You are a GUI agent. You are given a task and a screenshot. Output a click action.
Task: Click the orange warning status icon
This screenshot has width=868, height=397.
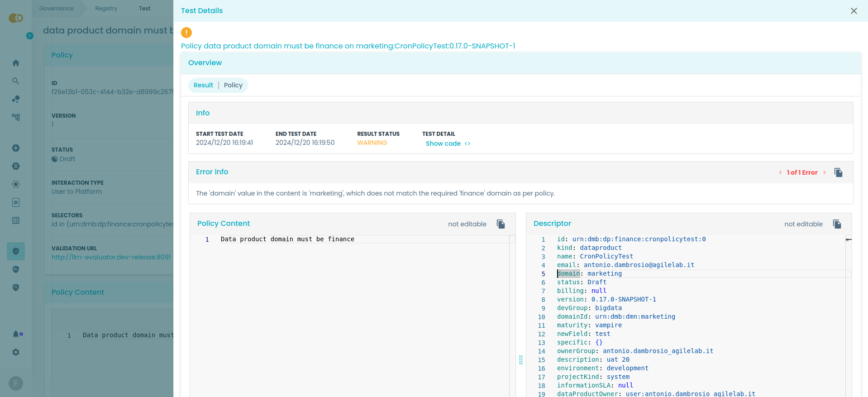click(x=186, y=33)
